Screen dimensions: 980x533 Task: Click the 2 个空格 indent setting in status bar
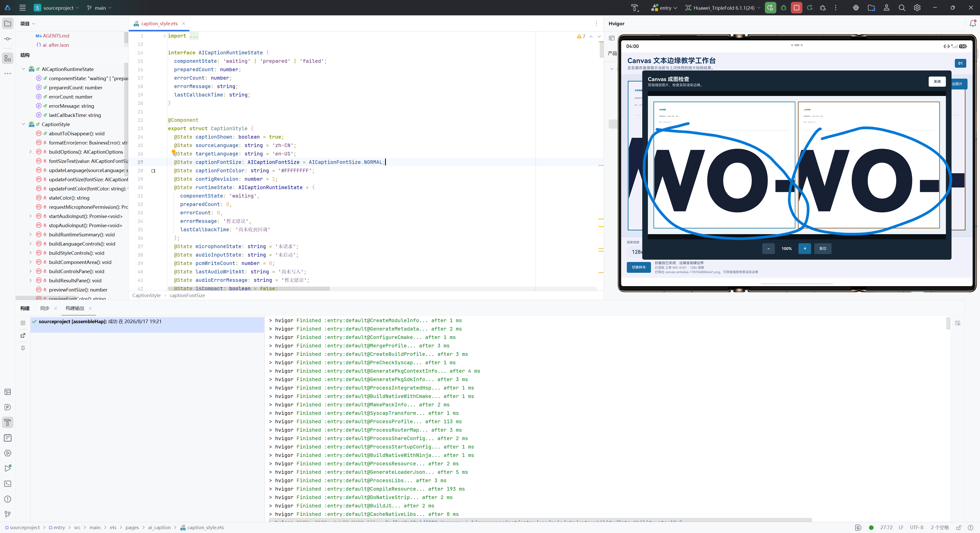click(940, 528)
